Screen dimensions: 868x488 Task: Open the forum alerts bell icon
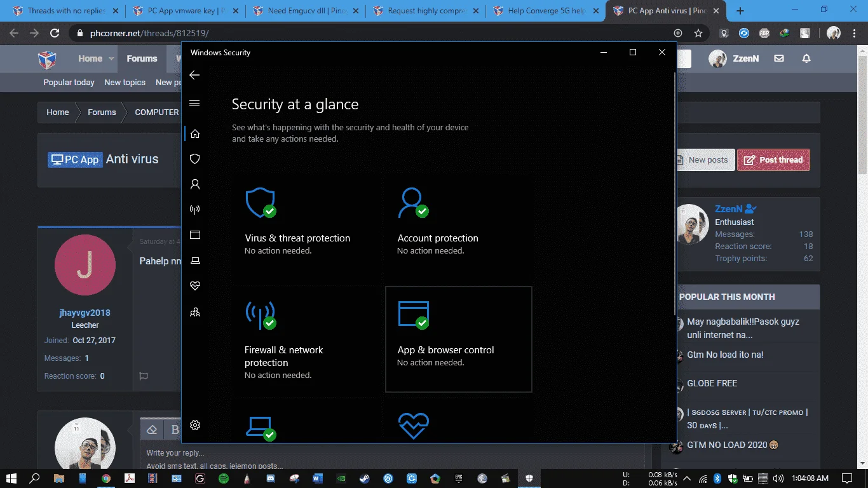(x=806, y=58)
